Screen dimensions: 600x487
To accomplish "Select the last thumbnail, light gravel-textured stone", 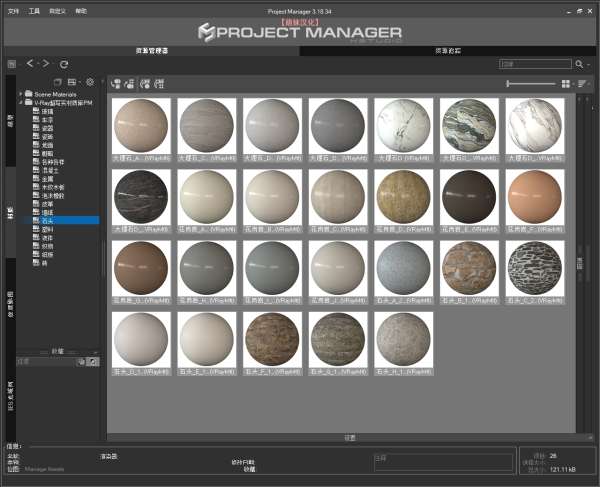I will (x=404, y=344).
